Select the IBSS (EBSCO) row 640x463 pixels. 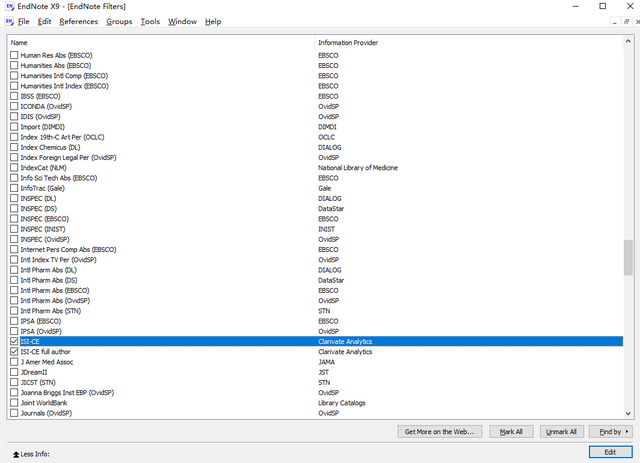tap(316, 96)
